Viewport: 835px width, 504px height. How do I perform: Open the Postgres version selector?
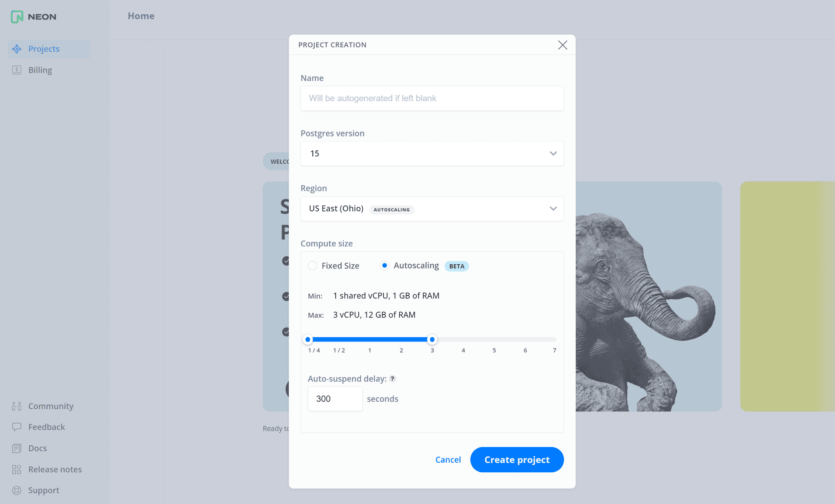pyautogui.click(x=432, y=153)
